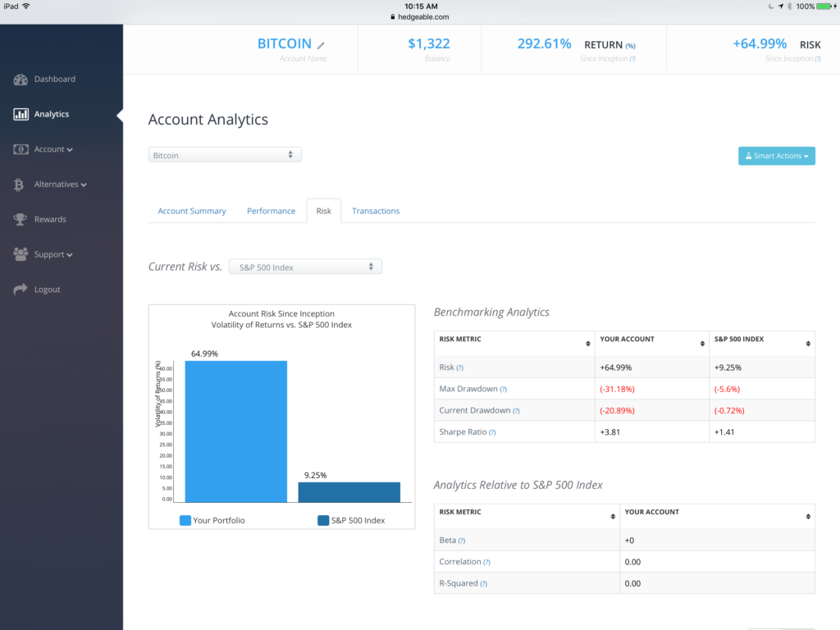Image resolution: width=840 pixels, height=630 pixels.
Task: Switch to Account Summary tab
Action: coord(192,211)
